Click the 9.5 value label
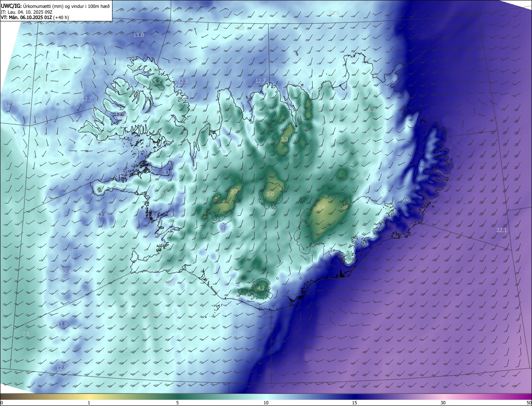The image size is (532, 406). (x=240, y=28)
